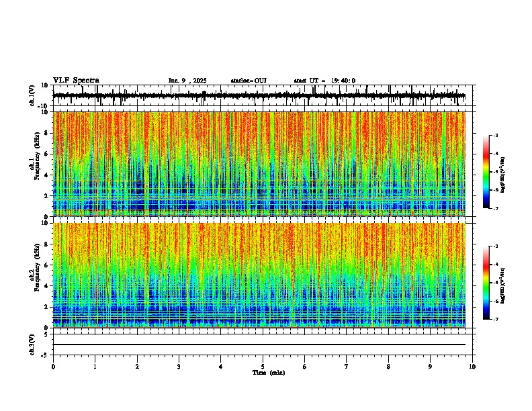Click time axis tick label '3'
532x411 pixels.
click(x=179, y=367)
